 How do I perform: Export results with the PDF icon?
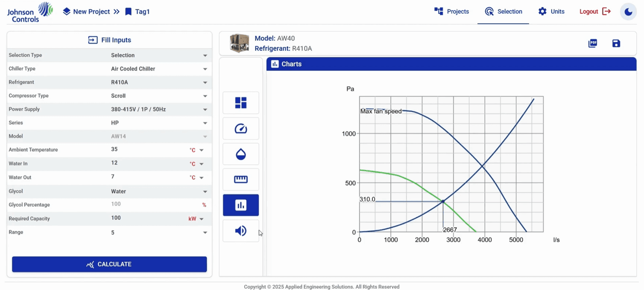pos(592,43)
